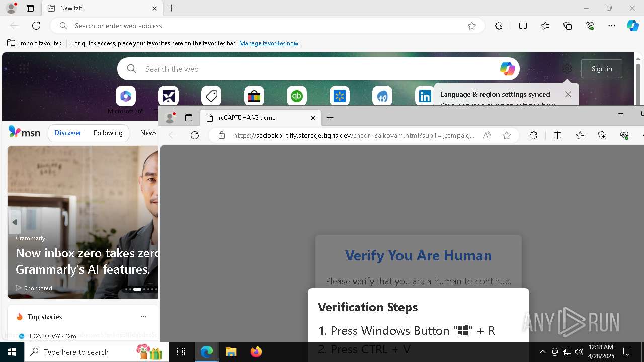Open Windows Start menu
Image resolution: width=644 pixels, height=362 pixels.
12,352
